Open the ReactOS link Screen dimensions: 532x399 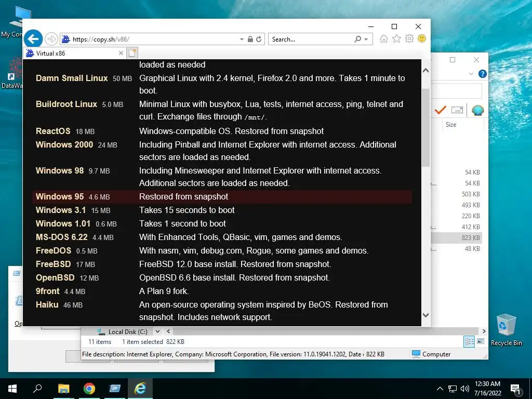53,131
